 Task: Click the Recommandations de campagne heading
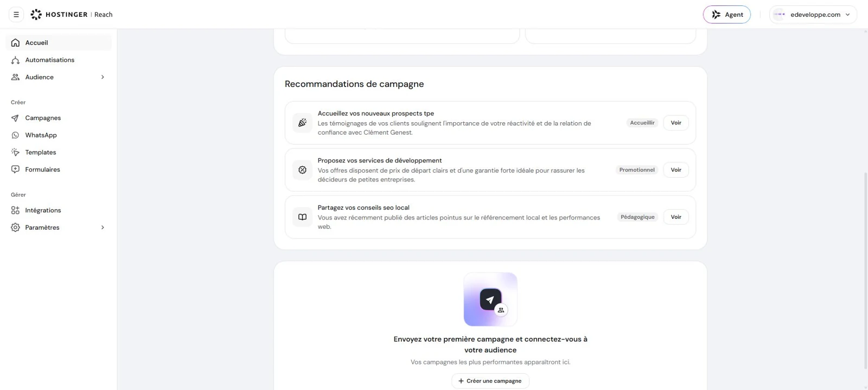pyautogui.click(x=354, y=84)
